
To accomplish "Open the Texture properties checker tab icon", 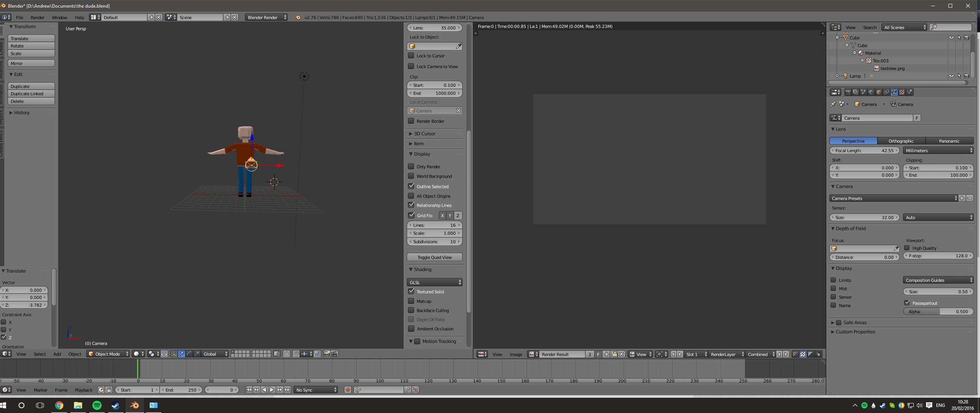I will pos(902,92).
